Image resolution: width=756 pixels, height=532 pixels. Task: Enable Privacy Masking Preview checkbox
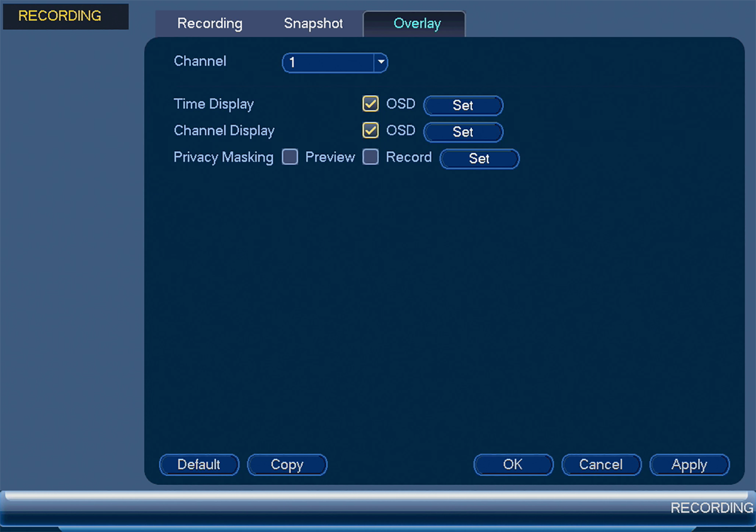coord(290,157)
